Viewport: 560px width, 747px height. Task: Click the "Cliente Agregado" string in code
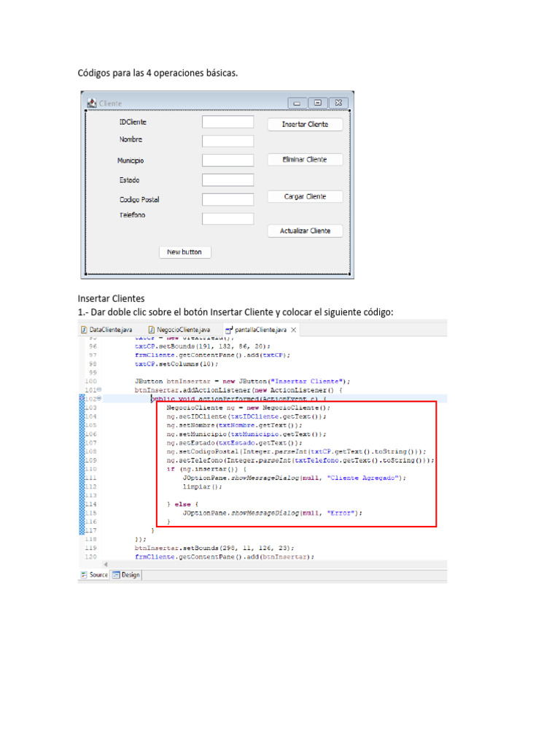[x=365, y=478]
